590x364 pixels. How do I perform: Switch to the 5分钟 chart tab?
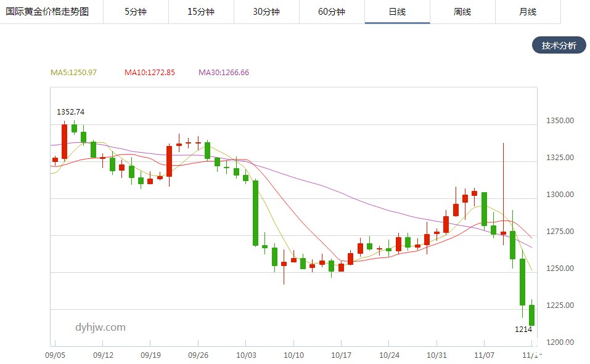pos(136,12)
